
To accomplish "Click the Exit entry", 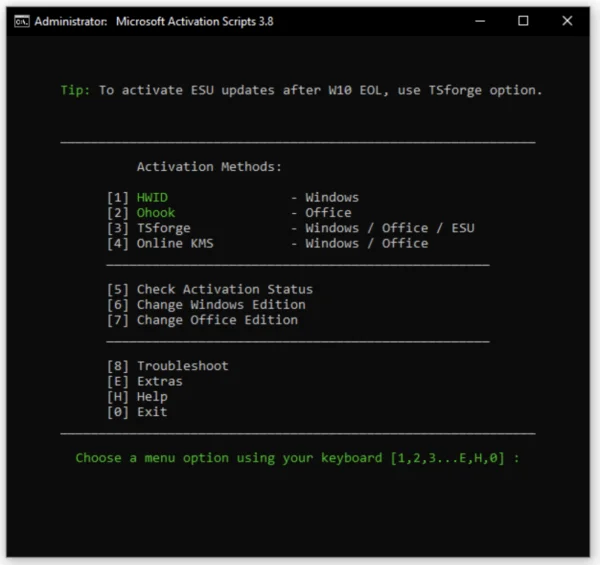I will [151, 412].
